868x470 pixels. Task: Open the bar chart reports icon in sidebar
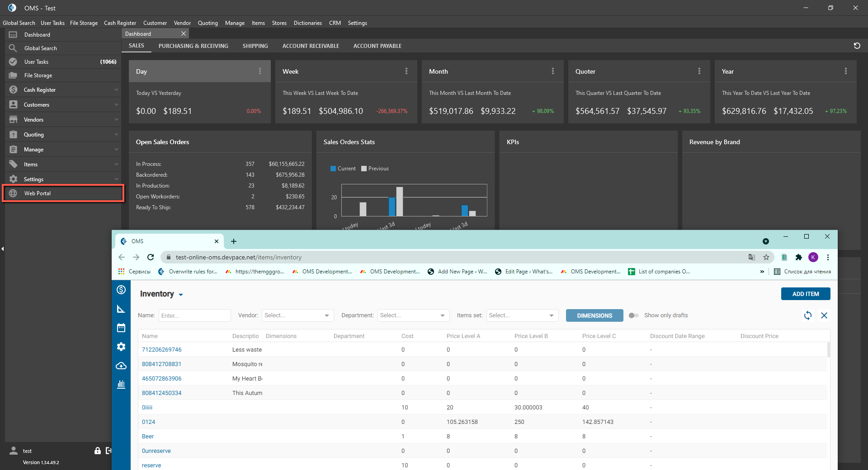(121, 385)
